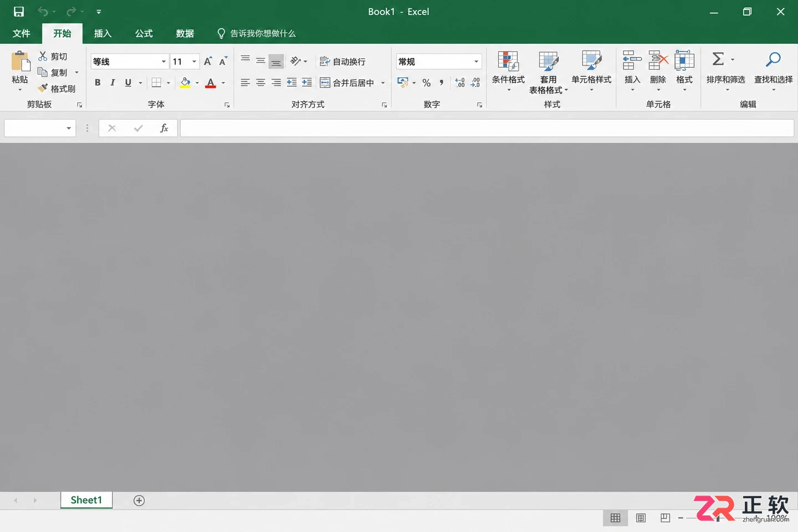Open the 常规 number format dropdown

click(476, 62)
